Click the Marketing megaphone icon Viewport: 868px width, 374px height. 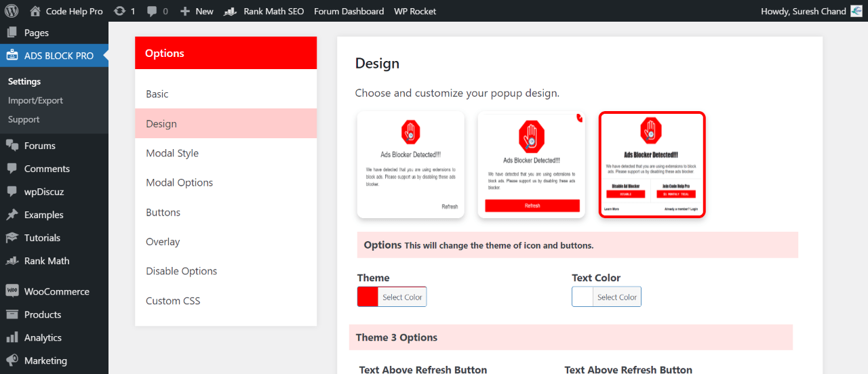point(12,360)
